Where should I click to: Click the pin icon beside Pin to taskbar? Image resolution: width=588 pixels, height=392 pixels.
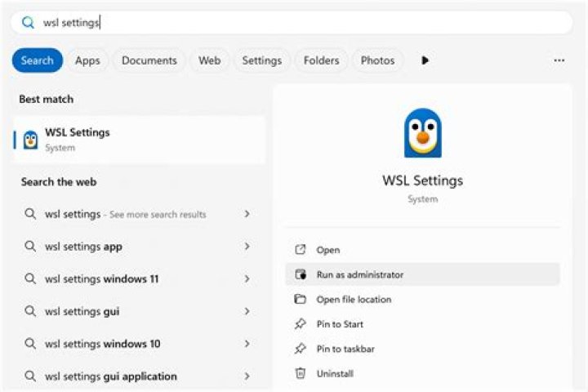click(x=300, y=349)
